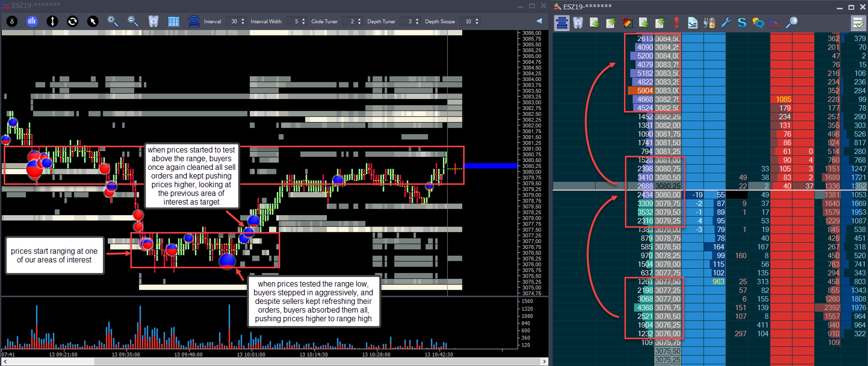Toggle the blue volume bars icon
The height and width of the screenshot is (366, 868).
(32, 22)
